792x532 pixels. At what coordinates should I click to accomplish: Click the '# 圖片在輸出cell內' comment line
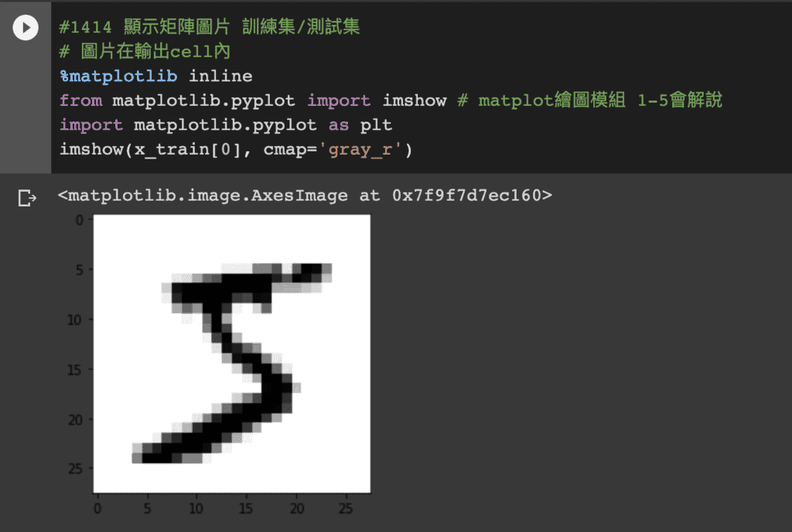[145, 52]
